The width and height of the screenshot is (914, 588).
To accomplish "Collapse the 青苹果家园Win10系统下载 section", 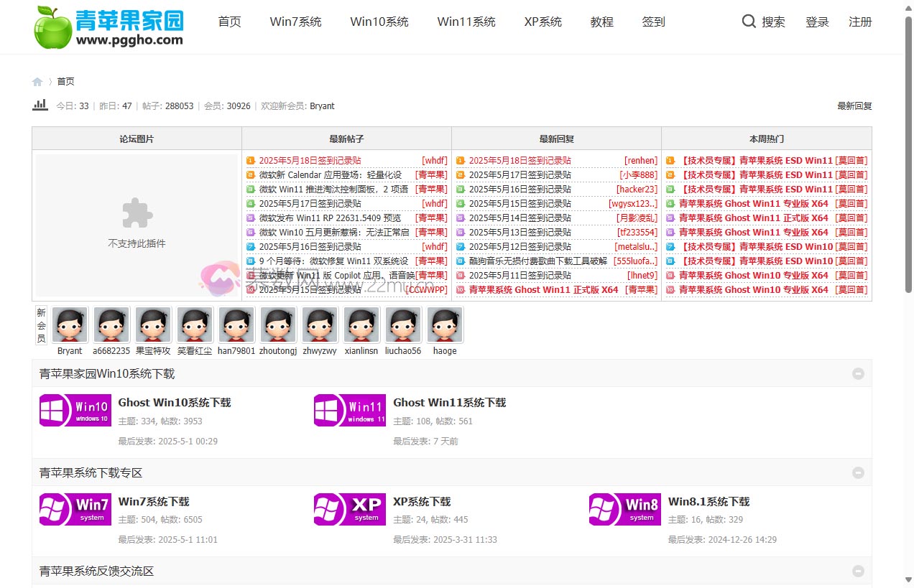I will [858, 373].
